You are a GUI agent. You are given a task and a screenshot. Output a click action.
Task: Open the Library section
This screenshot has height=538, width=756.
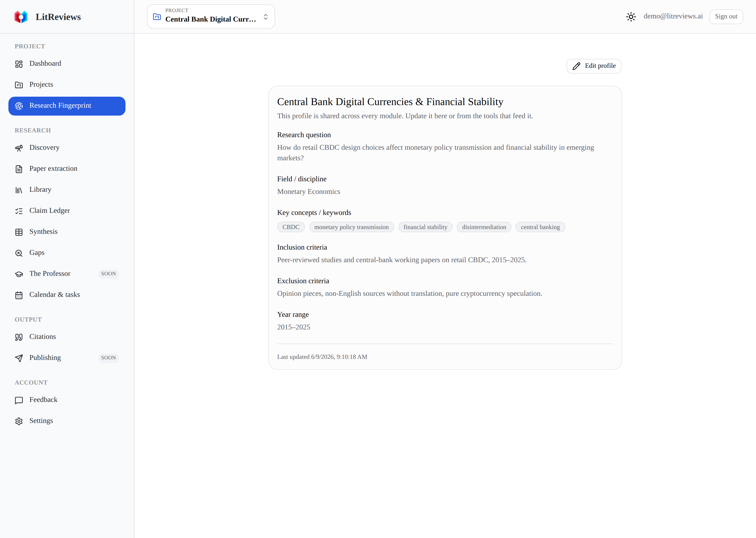pos(67,190)
